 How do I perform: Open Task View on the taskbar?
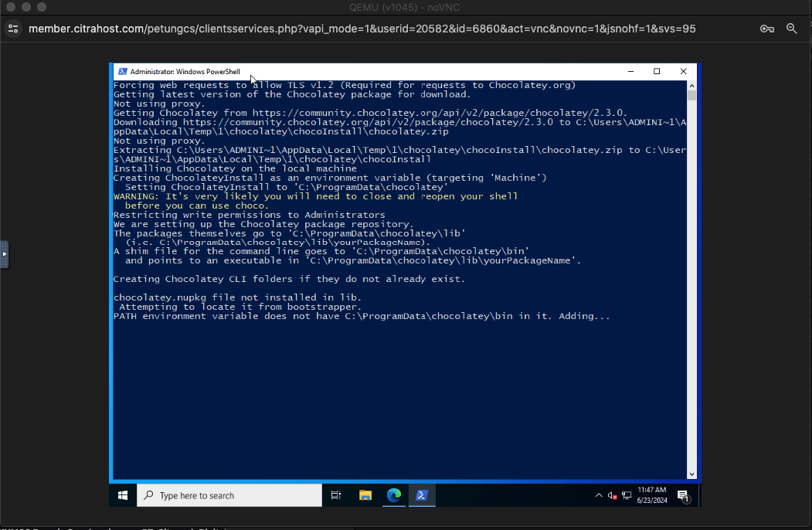(x=335, y=495)
